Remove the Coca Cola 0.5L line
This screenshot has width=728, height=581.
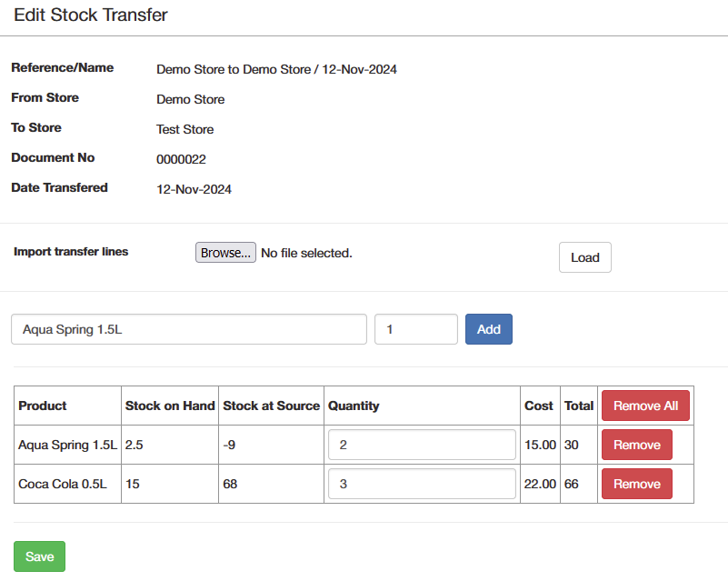636,484
